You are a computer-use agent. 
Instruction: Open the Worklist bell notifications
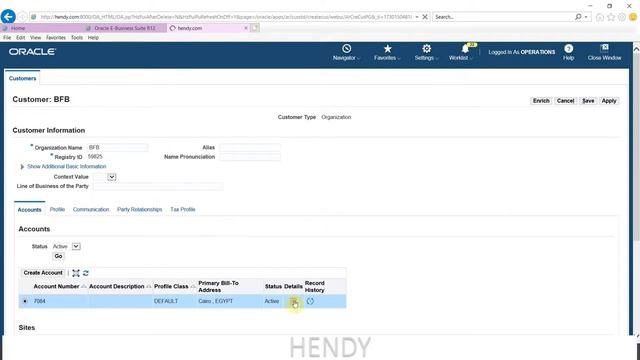[465, 49]
